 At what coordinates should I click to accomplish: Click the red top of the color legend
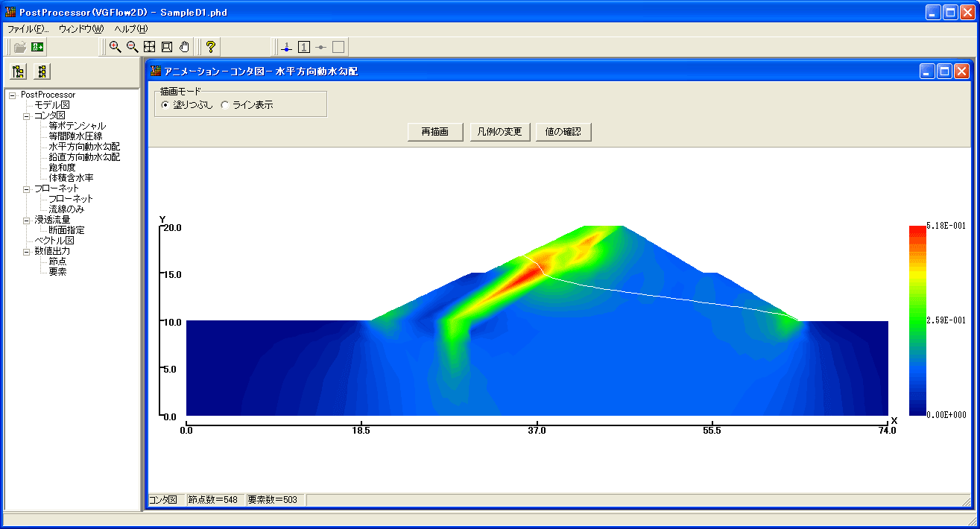[x=917, y=229]
